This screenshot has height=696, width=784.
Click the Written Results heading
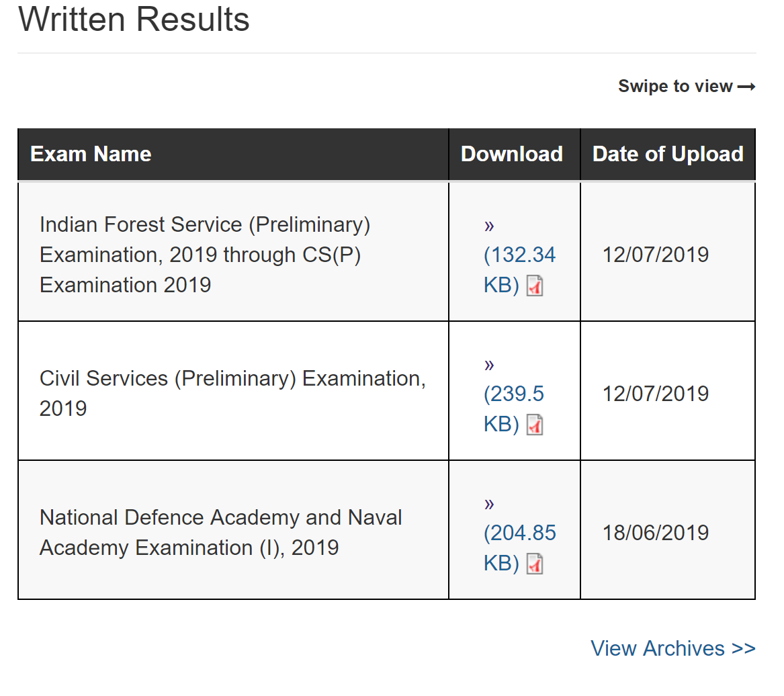click(134, 19)
